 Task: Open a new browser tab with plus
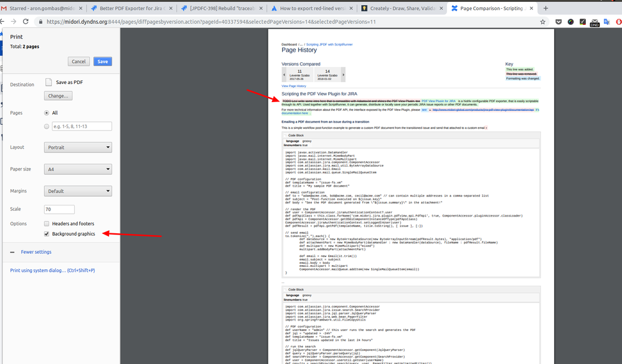[545, 8]
